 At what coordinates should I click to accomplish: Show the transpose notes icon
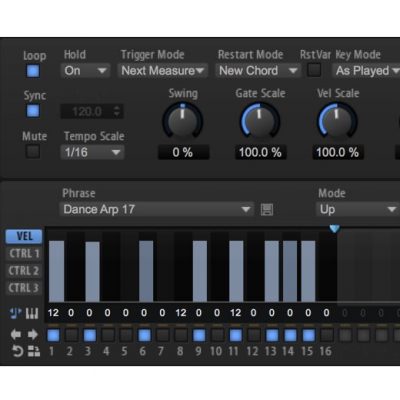point(15,313)
